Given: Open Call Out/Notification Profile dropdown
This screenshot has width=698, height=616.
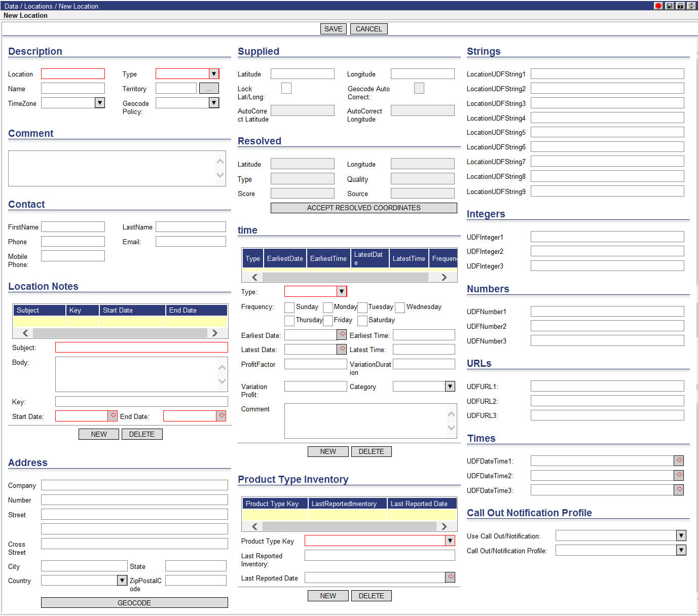Looking at the screenshot, I should click(681, 550).
